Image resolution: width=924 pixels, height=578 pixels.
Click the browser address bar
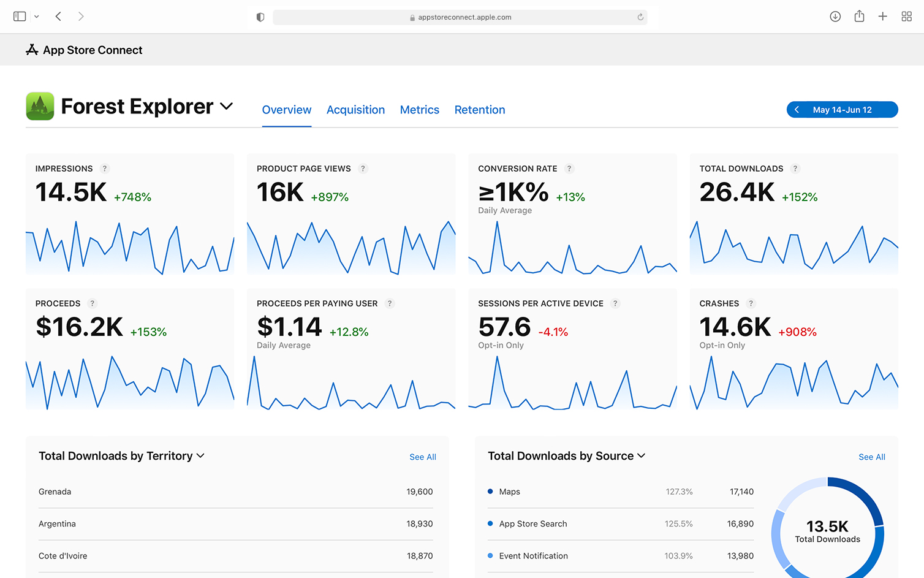(460, 17)
